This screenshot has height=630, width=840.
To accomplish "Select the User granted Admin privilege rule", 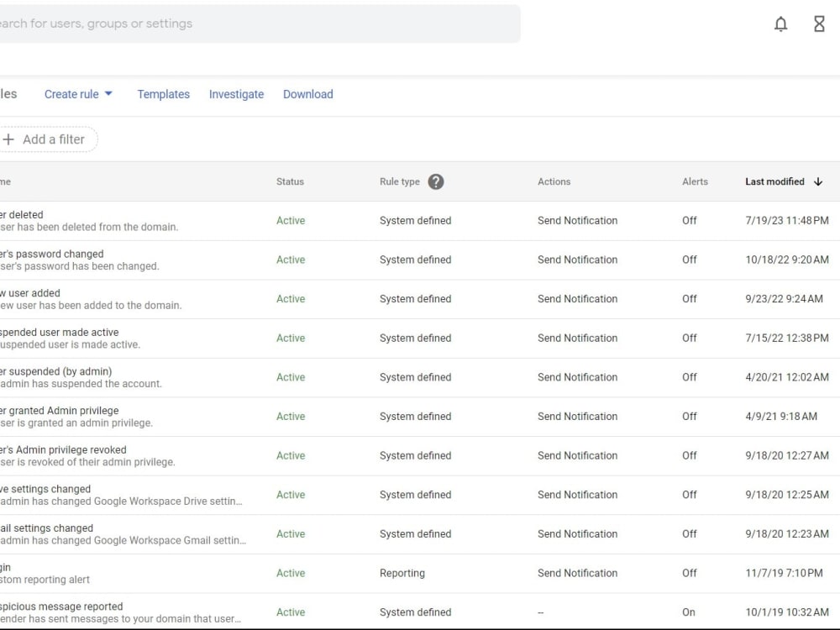I will [x=420, y=417].
